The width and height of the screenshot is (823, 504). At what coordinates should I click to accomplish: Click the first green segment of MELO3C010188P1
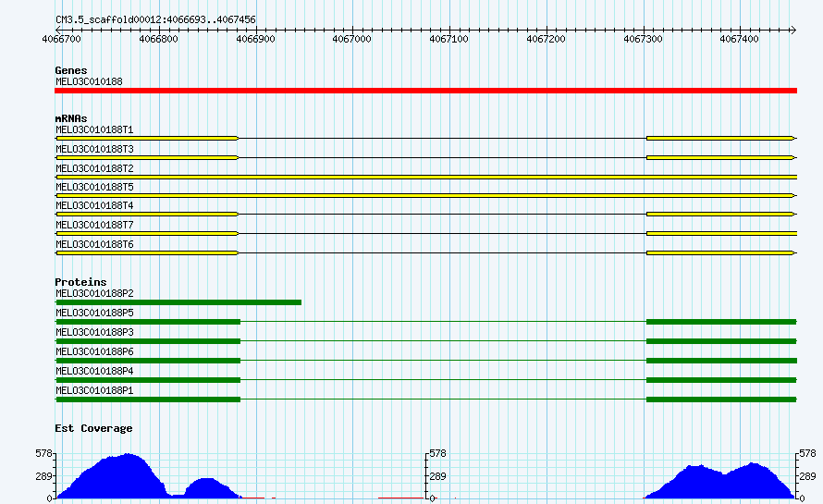[x=148, y=400]
